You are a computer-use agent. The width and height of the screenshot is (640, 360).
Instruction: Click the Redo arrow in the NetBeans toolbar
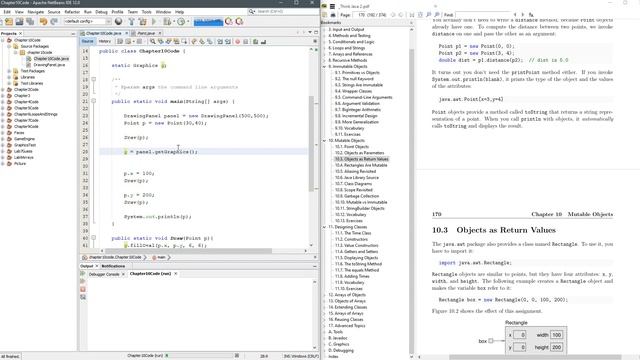point(53,21)
